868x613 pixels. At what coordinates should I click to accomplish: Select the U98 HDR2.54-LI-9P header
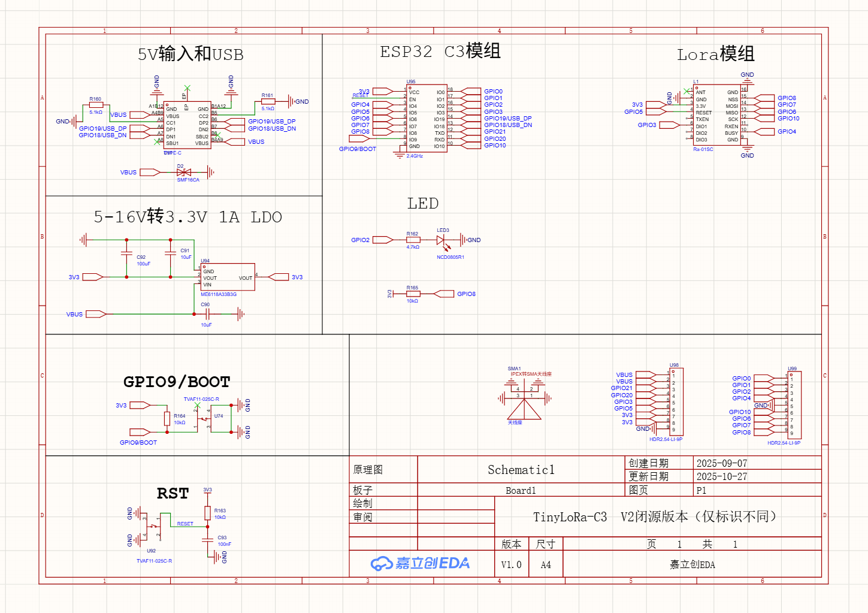(676, 401)
